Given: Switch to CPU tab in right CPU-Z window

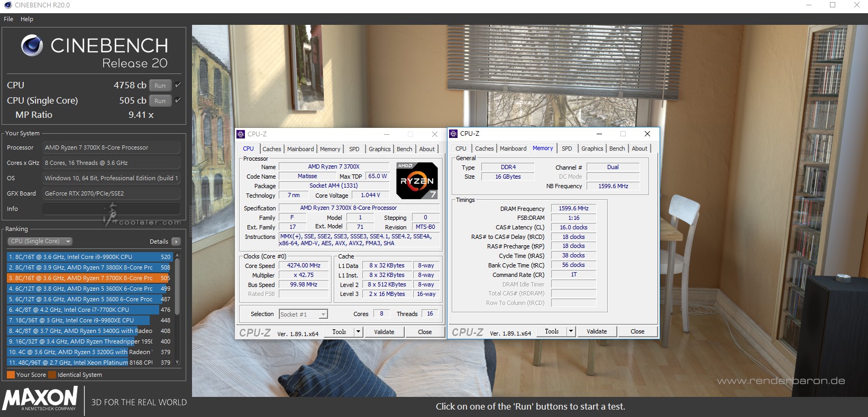Looking at the screenshot, I should 461,149.
